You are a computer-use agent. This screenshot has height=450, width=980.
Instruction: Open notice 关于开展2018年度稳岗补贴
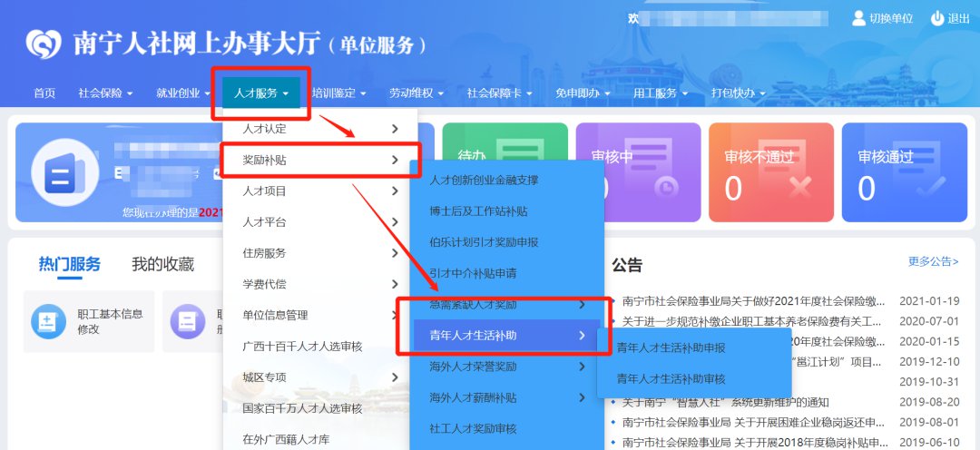pos(755,442)
